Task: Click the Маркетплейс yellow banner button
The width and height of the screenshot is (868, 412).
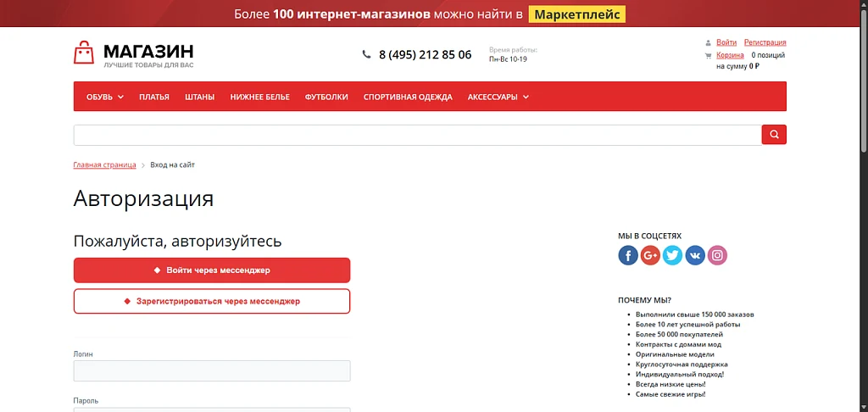Action: point(576,14)
